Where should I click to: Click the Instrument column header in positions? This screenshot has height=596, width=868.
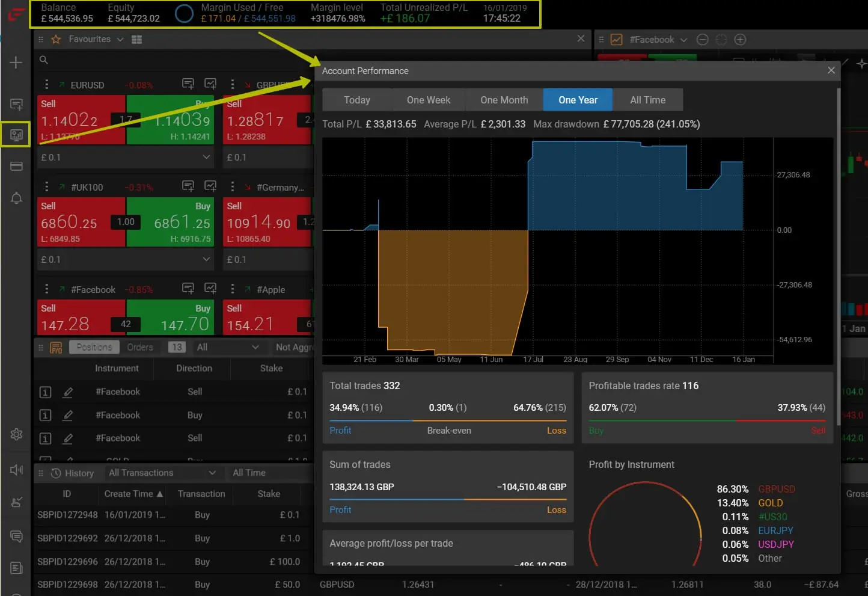[x=117, y=368]
